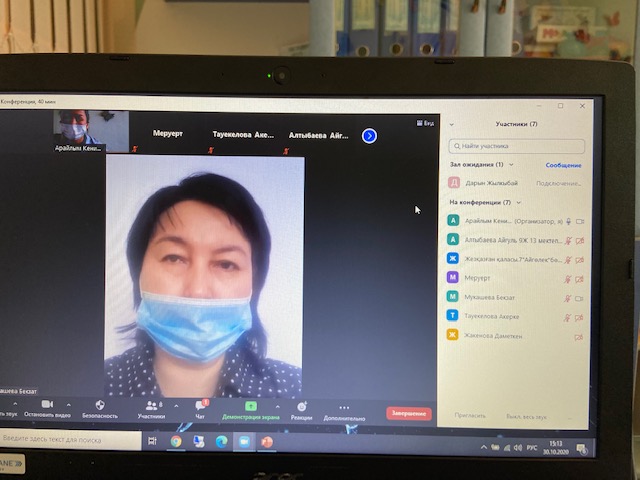Image resolution: width=640 pixels, height=480 pixels.
Task: Open the arrow menu beside Stop Video
Action: coord(72,404)
